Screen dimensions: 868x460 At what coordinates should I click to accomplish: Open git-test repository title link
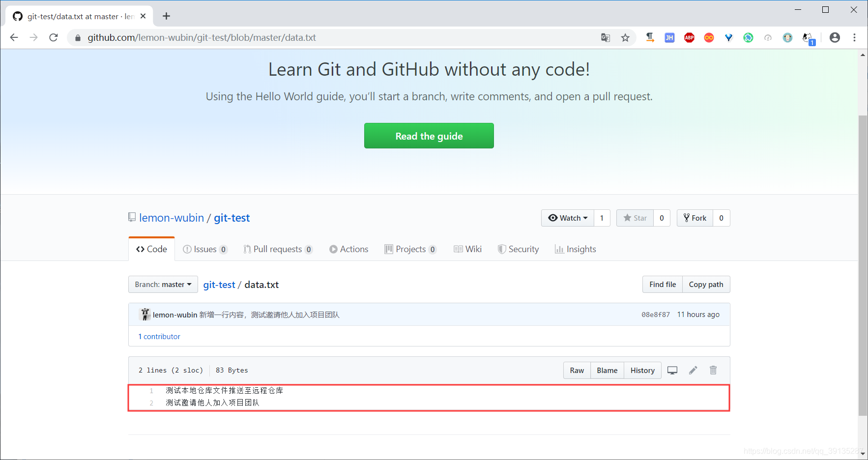point(231,218)
